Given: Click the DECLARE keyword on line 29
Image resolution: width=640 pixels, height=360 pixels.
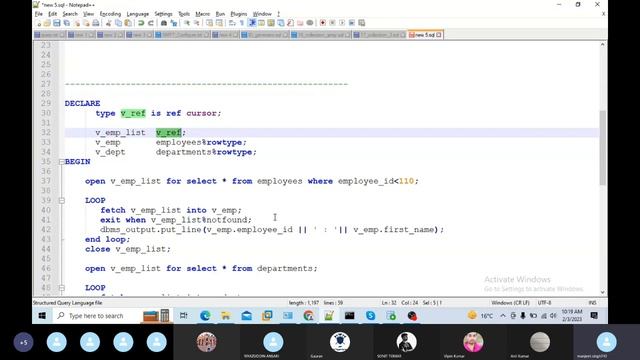Looking at the screenshot, I should 82,104.
